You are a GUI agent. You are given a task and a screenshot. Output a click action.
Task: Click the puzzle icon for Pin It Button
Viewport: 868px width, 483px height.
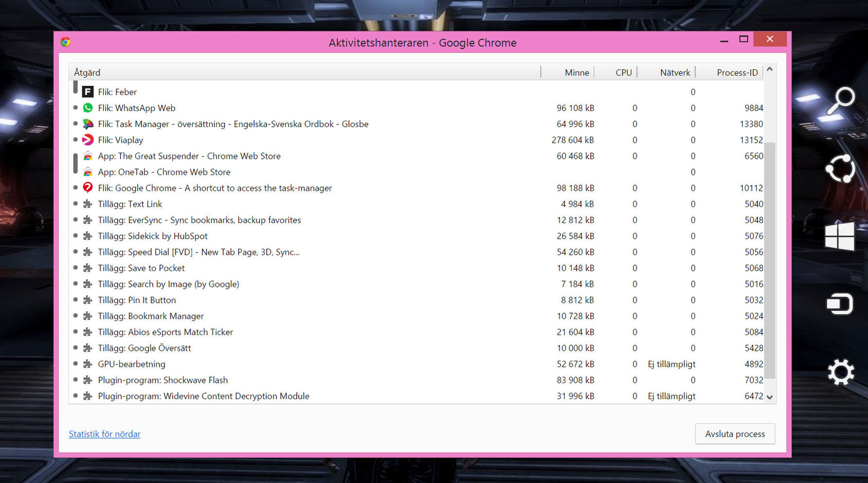point(88,300)
